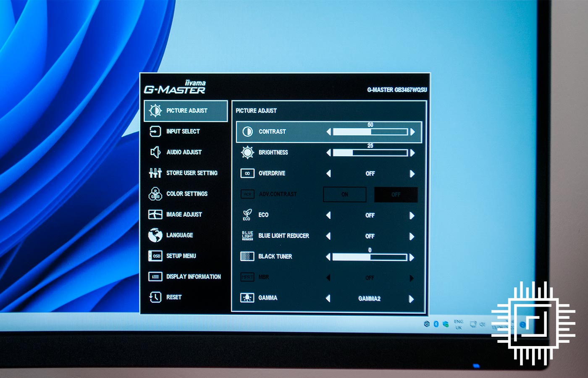Image resolution: width=588 pixels, height=378 pixels.
Task: Click the ECO leaf icon
Action: pyautogui.click(x=247, y=215)
